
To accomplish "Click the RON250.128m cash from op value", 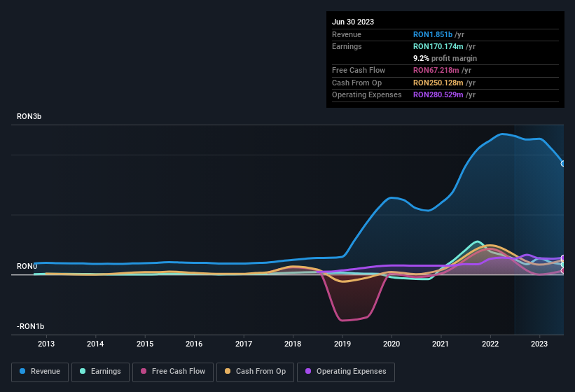I will point(438,83).
